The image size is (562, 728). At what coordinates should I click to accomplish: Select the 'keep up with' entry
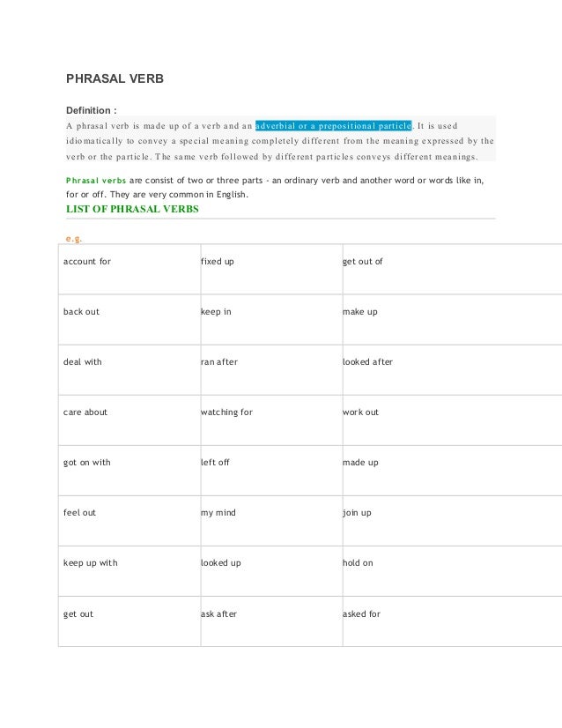tap(129, 571)
